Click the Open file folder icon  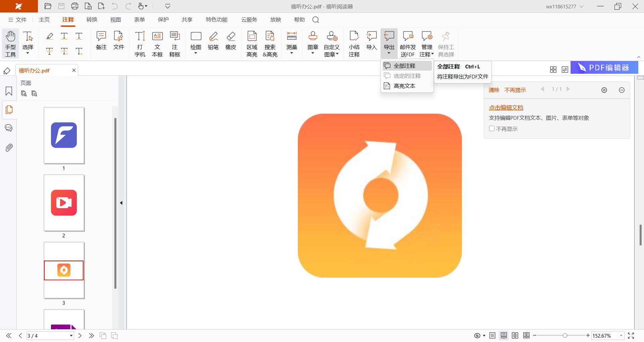click(48, 6)
